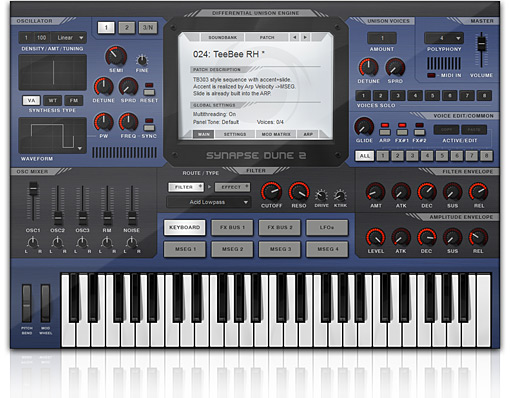Select FM synthesis type
This screenshot has width=510, height=398.
tap(74, 100)
